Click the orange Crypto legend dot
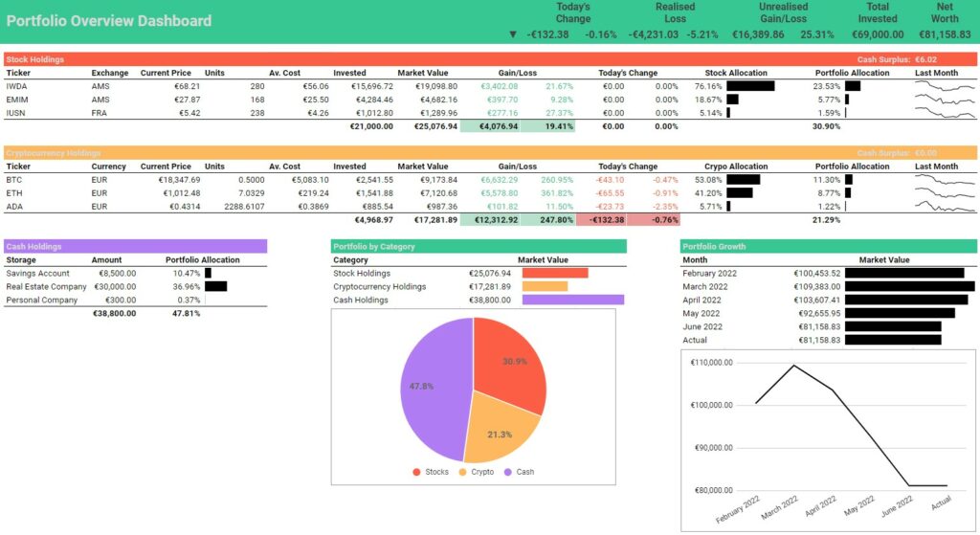The height and width of the screenshot is (535, 980). 463,472
